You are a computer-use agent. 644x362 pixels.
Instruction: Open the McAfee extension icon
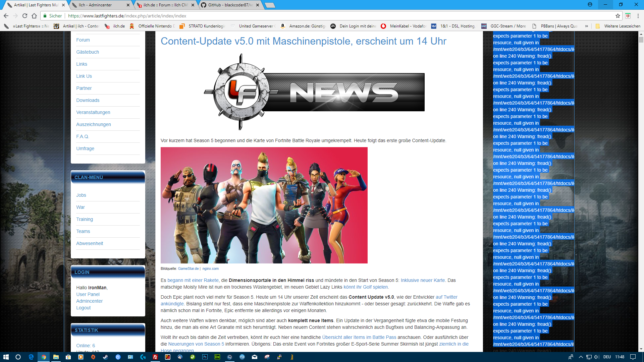[x=628, y=16]
